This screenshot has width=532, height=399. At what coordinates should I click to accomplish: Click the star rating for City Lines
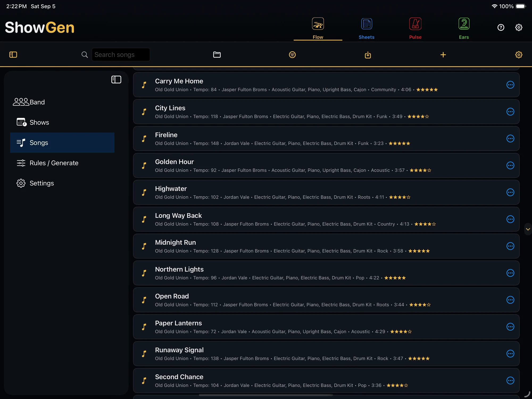pyautogui.click(x=418, y=117)
